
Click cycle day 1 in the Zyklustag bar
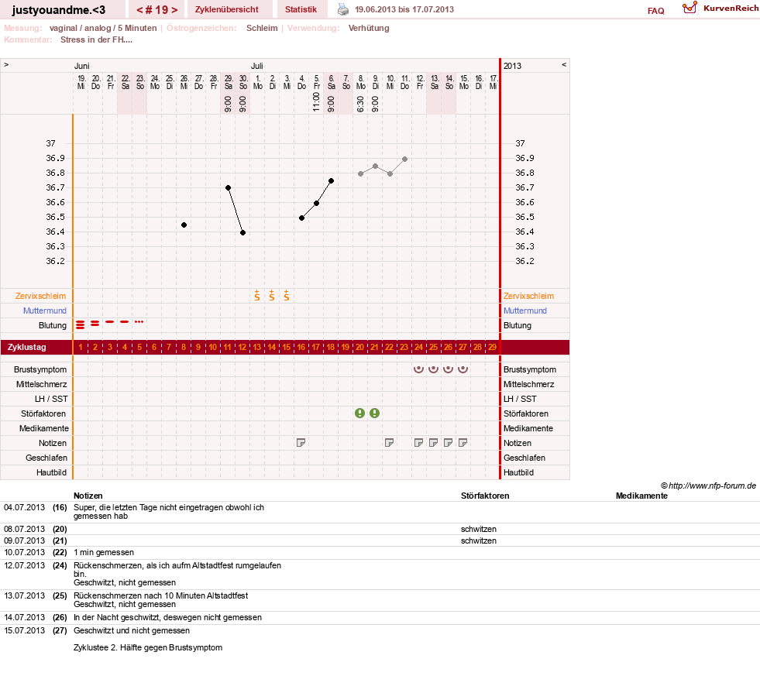pos(81,348)
